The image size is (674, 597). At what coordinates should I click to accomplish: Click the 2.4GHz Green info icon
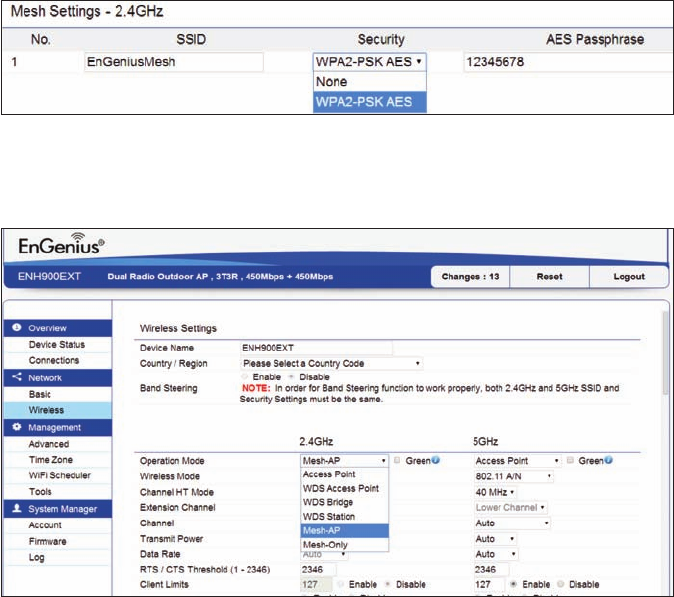(x=435, y=460)
